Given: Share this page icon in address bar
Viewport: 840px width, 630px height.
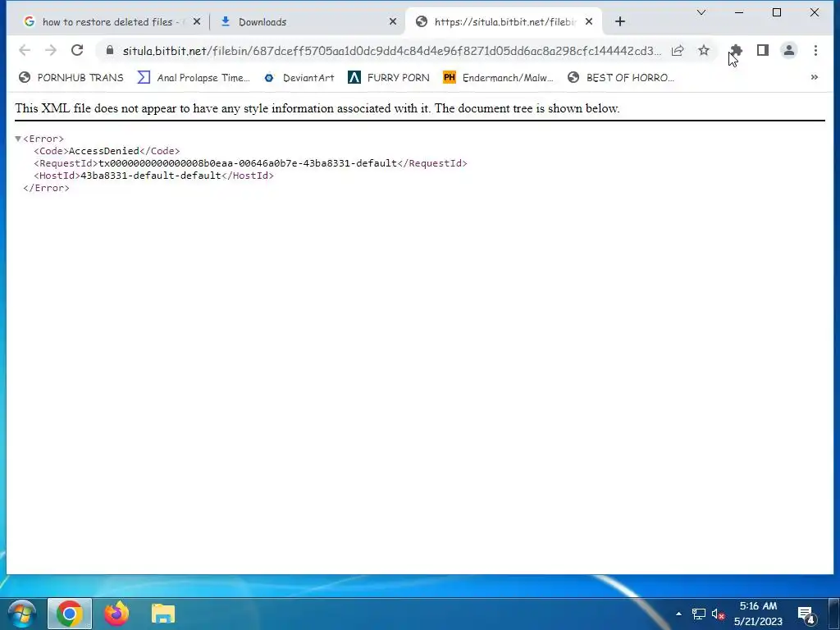Looking at the screenshot, I should coord(678,50).
